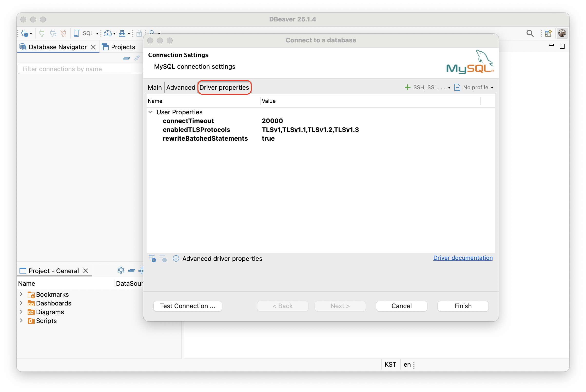Click the dashboard gauge toolbar icon
Viewport: 586px width, 392px height.
tap(108, 33)
